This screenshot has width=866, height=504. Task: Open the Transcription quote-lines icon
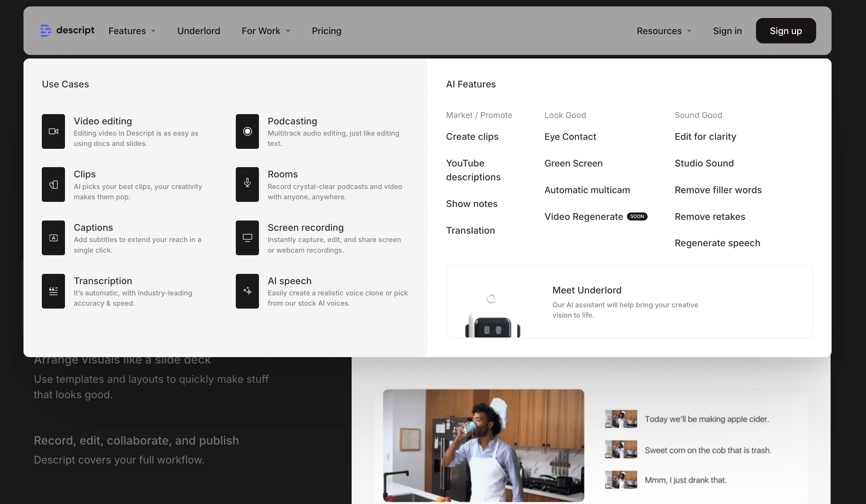(53, 291)
